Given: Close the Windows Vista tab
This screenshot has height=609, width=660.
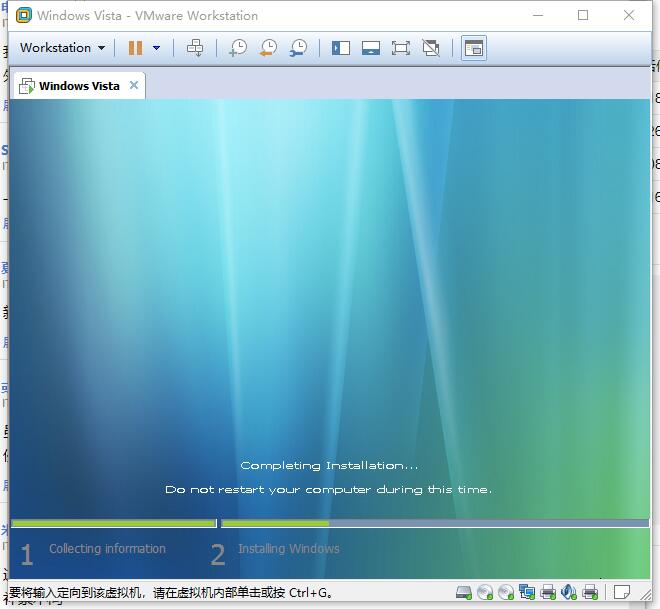Looking at the screenshot, I should (x=134, y=85).
